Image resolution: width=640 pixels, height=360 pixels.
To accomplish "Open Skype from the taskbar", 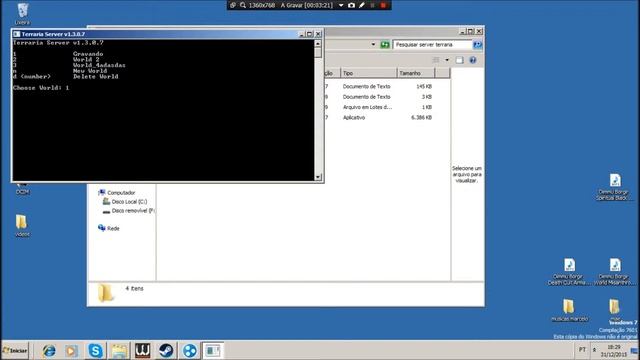I will click(95, 351).
